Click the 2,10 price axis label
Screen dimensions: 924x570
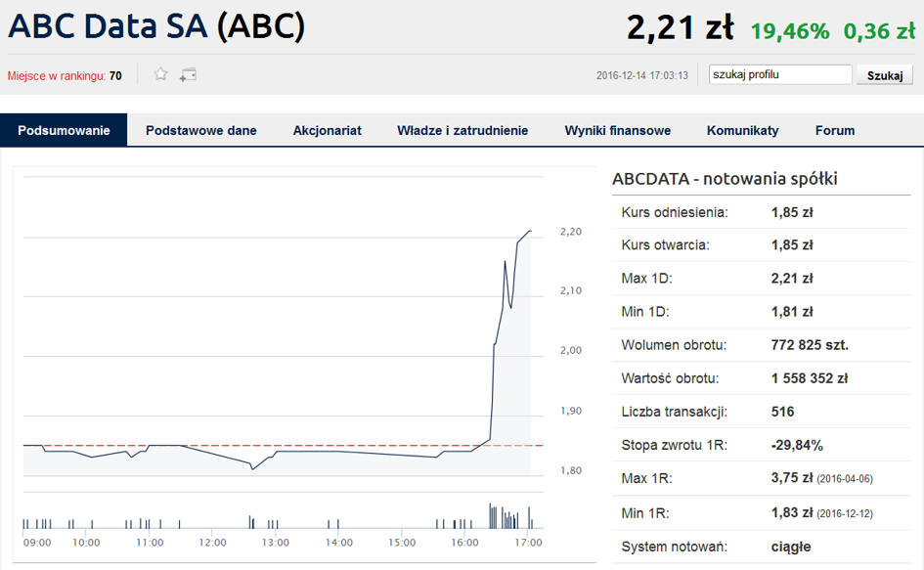[571, 290]
